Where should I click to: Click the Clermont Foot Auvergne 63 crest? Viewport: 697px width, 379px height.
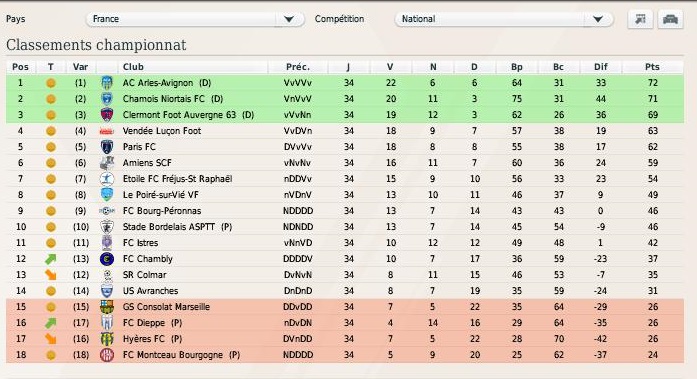click(x=107, y=115)
